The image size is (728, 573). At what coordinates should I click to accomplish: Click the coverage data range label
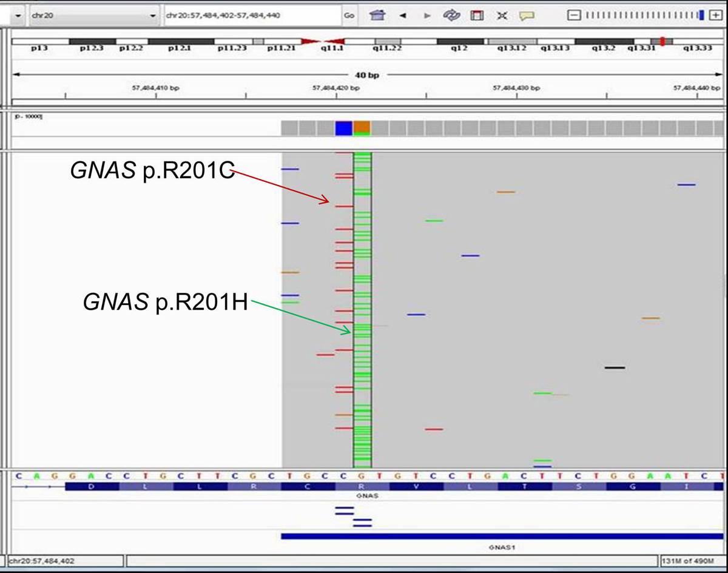pyautogui.click(x=28, y=116)
